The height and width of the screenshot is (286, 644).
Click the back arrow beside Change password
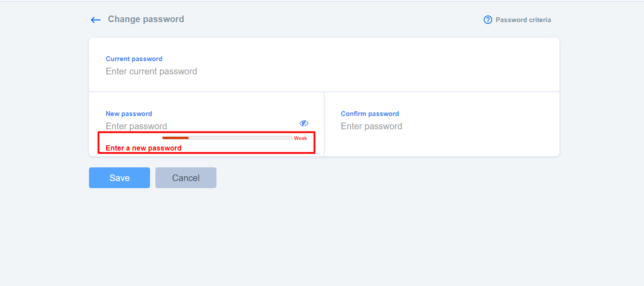pos(96,19)
